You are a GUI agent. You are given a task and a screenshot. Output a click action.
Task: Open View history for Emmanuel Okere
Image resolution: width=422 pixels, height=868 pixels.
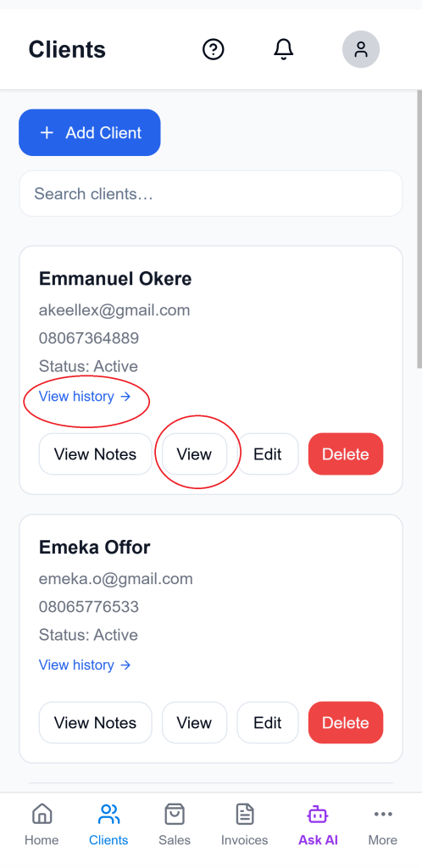tap(85, 397)
